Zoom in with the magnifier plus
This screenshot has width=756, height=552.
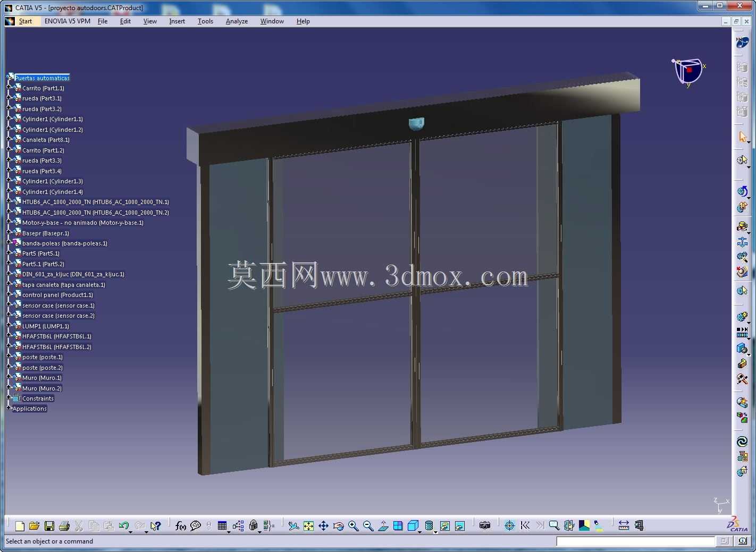(x=353, y=526)
